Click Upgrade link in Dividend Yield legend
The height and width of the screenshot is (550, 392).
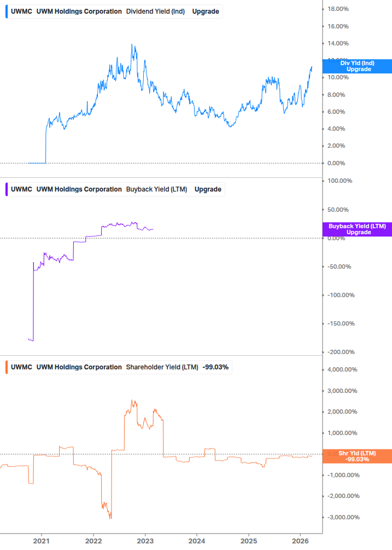[x=206, y=11]
